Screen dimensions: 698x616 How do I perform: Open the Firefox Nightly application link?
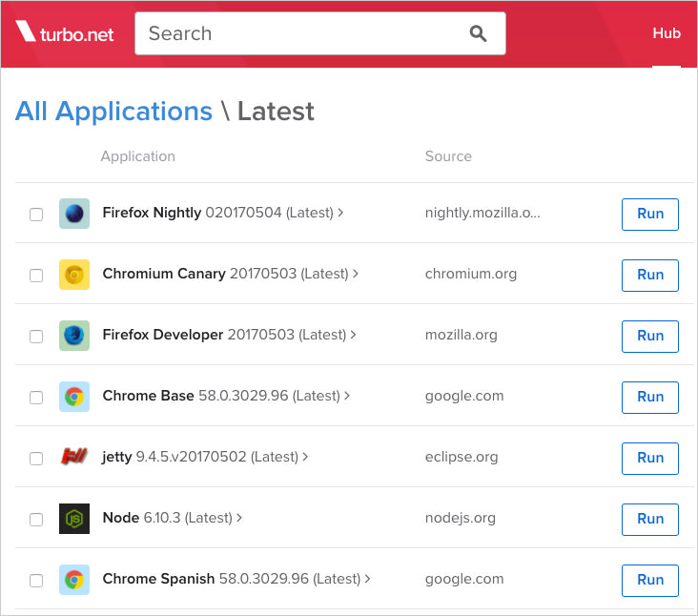click(x=152, y=213)
